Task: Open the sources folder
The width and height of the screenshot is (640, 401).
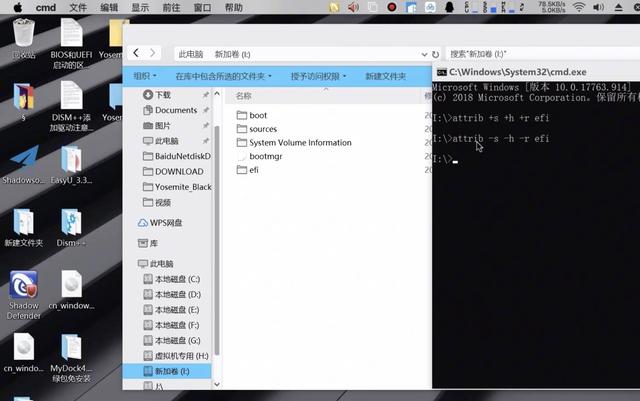Action: tap(262, 129)
